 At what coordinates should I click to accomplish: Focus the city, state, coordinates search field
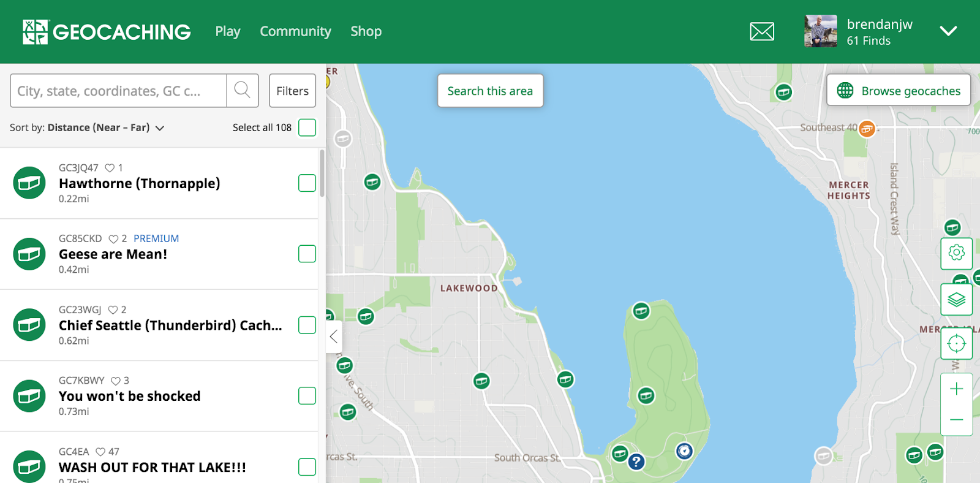click(118, 91)
